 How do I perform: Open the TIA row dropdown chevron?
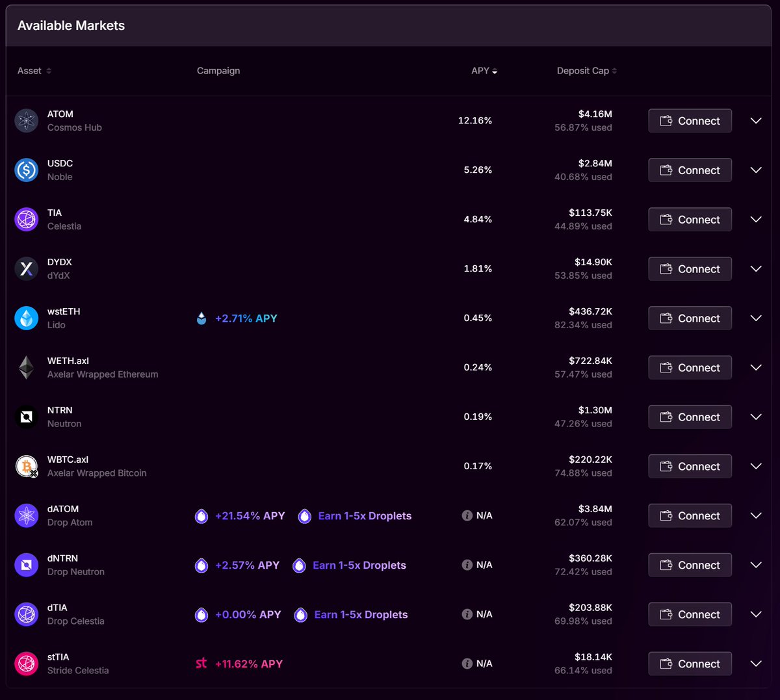click(756, 220)
